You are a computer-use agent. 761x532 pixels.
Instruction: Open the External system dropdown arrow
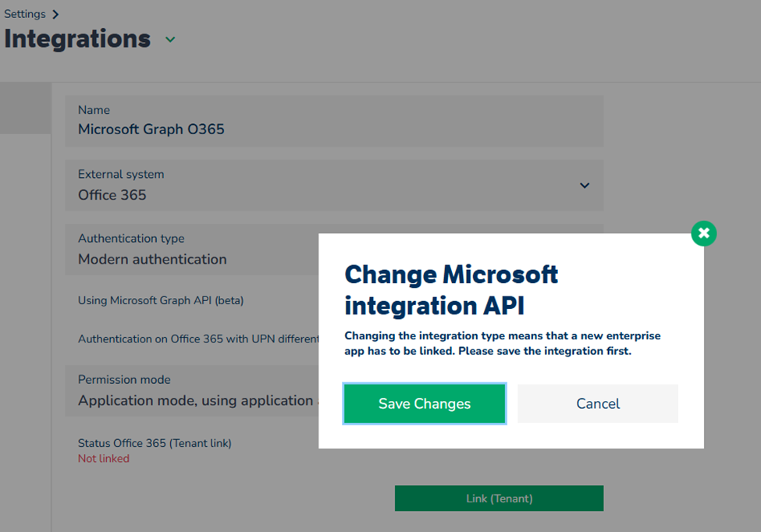[x=584, y=186]
